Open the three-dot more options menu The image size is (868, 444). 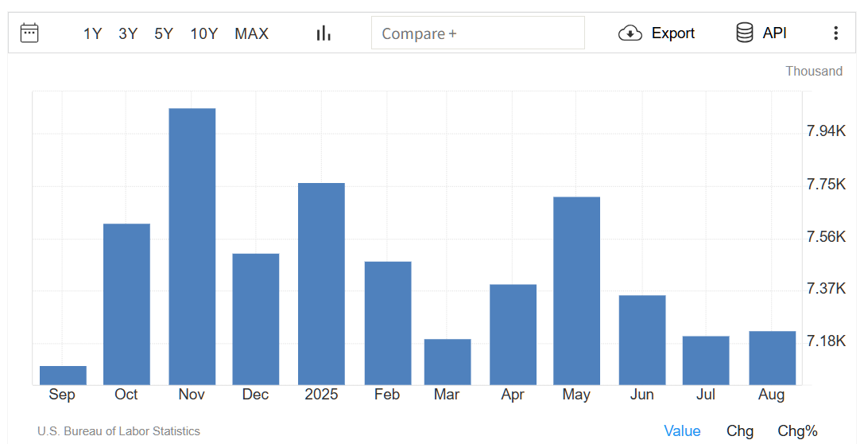click(x=835, y=33)
